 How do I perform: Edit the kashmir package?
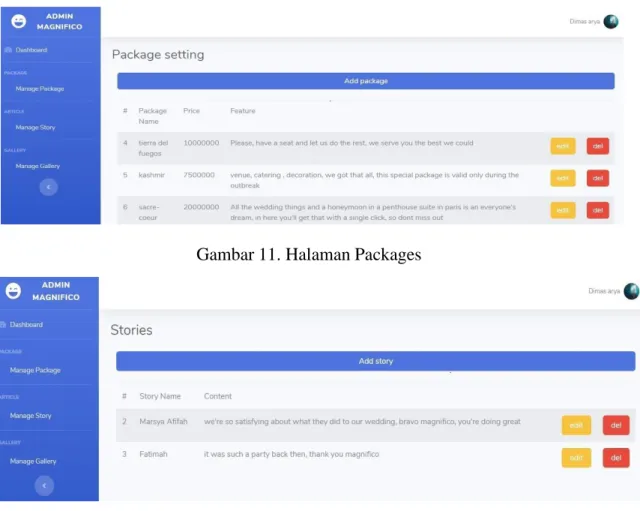(563, 178)
